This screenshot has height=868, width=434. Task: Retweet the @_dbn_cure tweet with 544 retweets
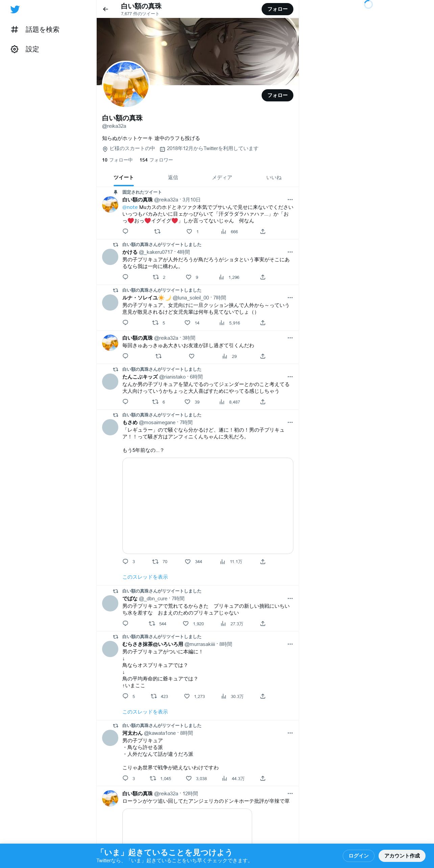pyautogui.click(x=152, y=624)
